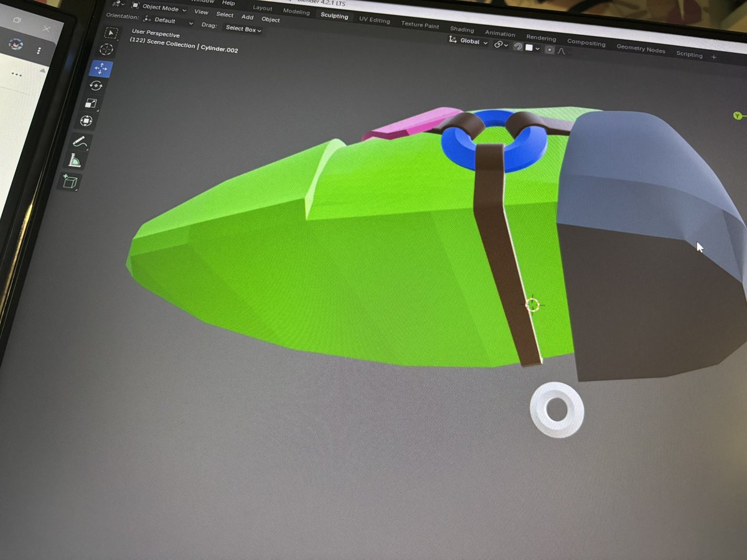
Task: Click restore button of left window
Action: point(17,21)
